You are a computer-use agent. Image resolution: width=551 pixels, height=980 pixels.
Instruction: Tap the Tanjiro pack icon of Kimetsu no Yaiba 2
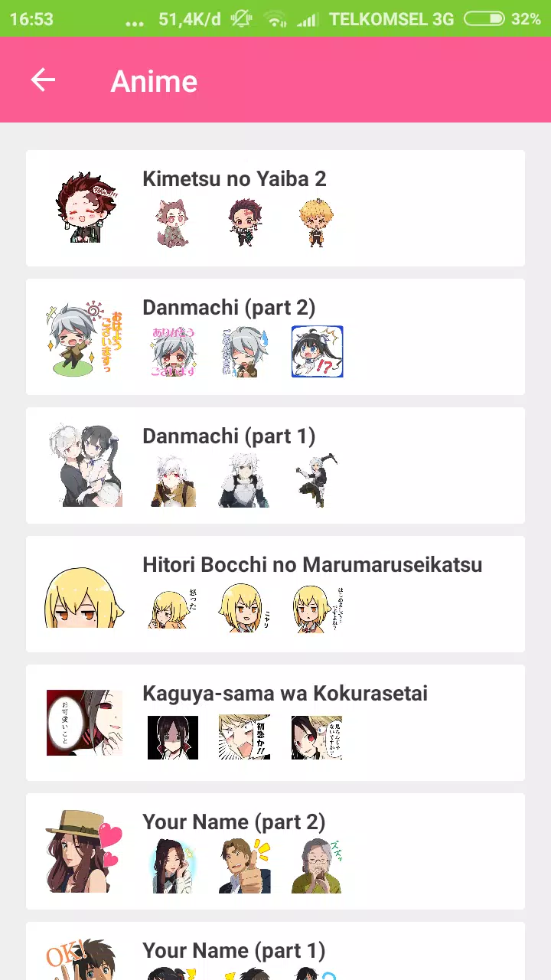(84, 208)
